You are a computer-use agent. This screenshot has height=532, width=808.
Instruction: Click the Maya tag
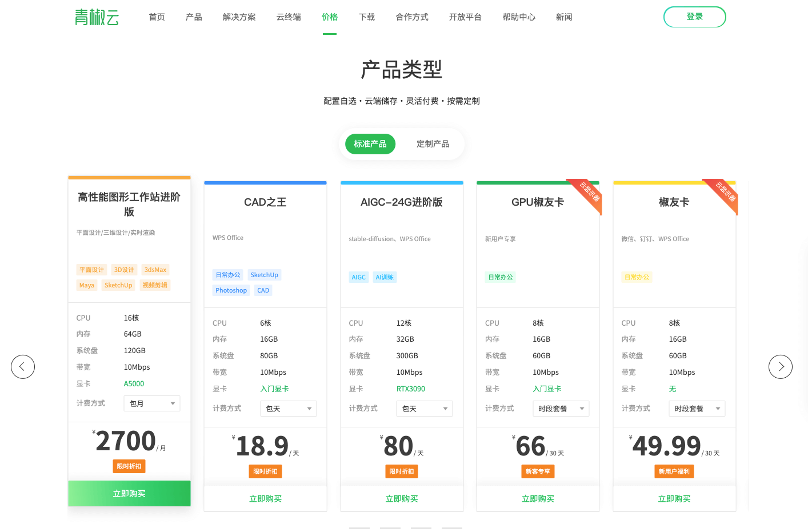pos(87,285)
